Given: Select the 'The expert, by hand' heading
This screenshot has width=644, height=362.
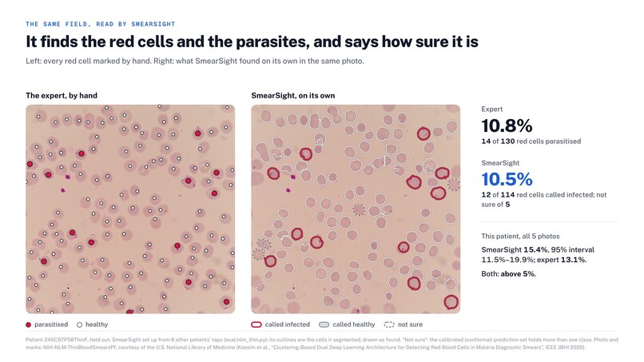Looking at the screenshot, I should pyautogui.click(x=62, y=95).
